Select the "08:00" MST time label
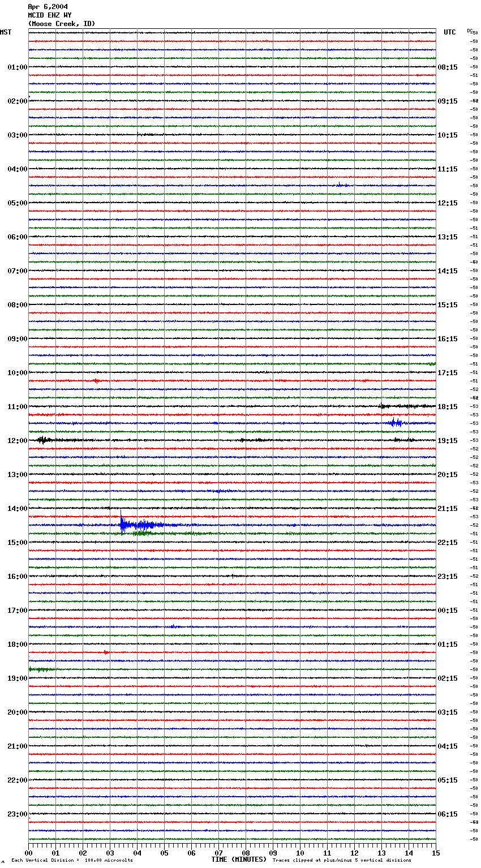This screenshot has height=868, width=481. [18, 305]
